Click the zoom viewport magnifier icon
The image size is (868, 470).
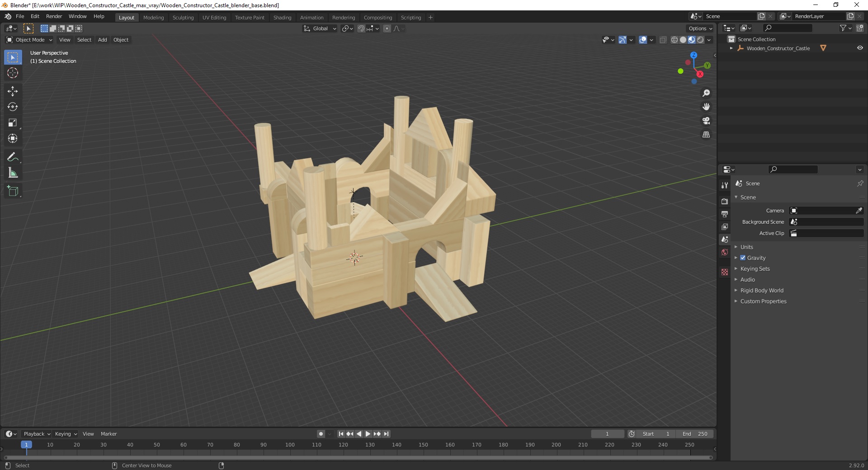tap(706, 93)
